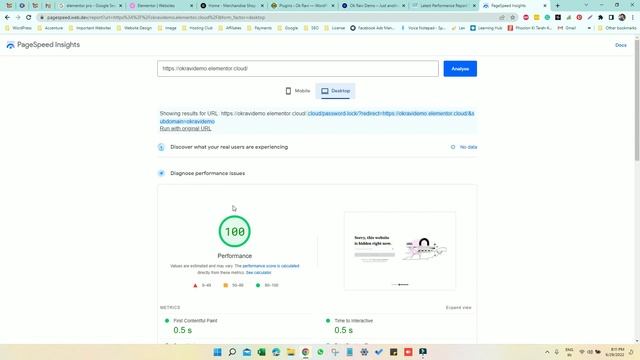Open Microsoft Edge from the taskbar
This screenshot has height=360, width=640.
[x=276, y=352]
